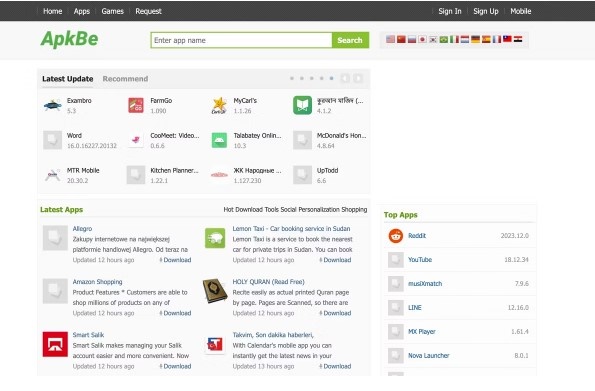Select the Egypt flag language icon
Screen dimensions: 595x391
pyautogui.click(x=518, y=39)
